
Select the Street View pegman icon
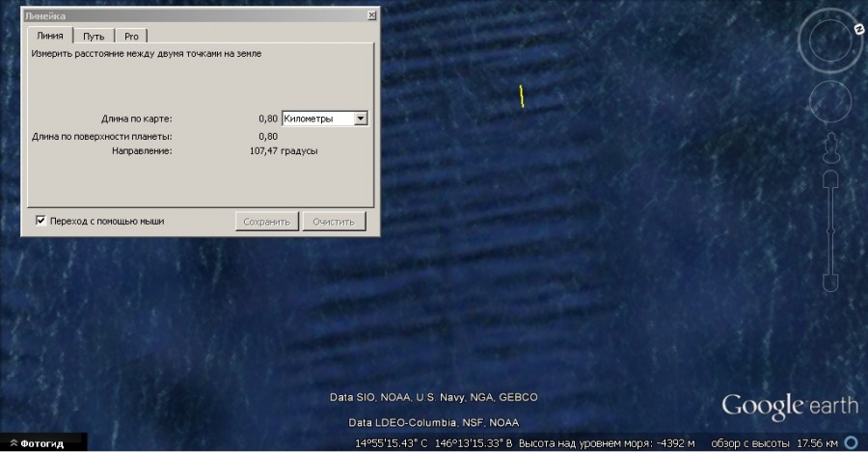[829, 147]
